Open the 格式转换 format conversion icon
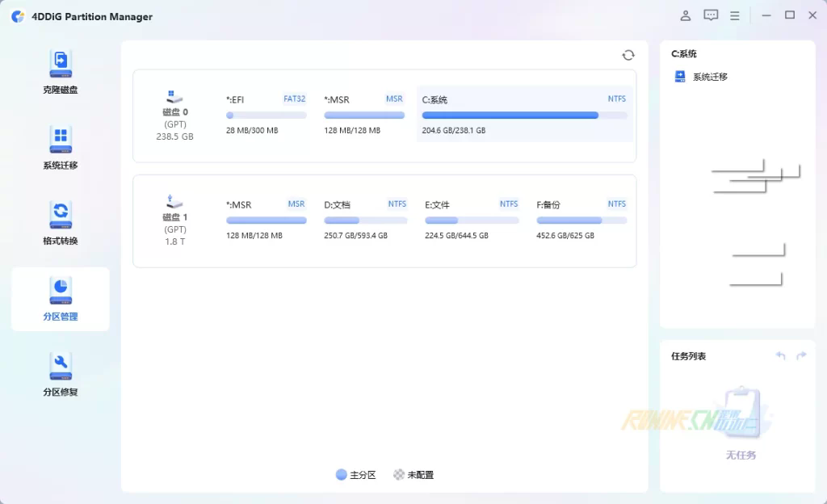Screen dimensions: 827x504 [61, 215]
